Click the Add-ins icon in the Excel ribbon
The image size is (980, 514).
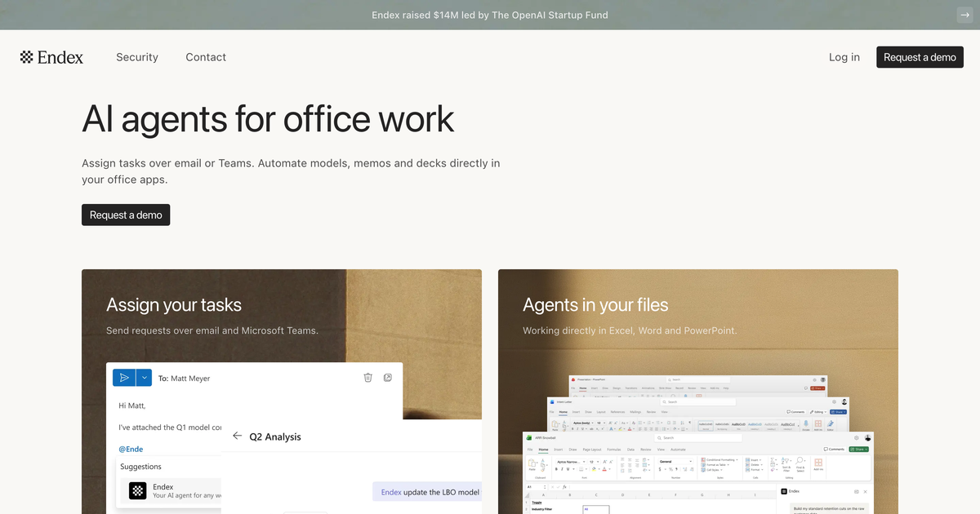tap(818, 463)
